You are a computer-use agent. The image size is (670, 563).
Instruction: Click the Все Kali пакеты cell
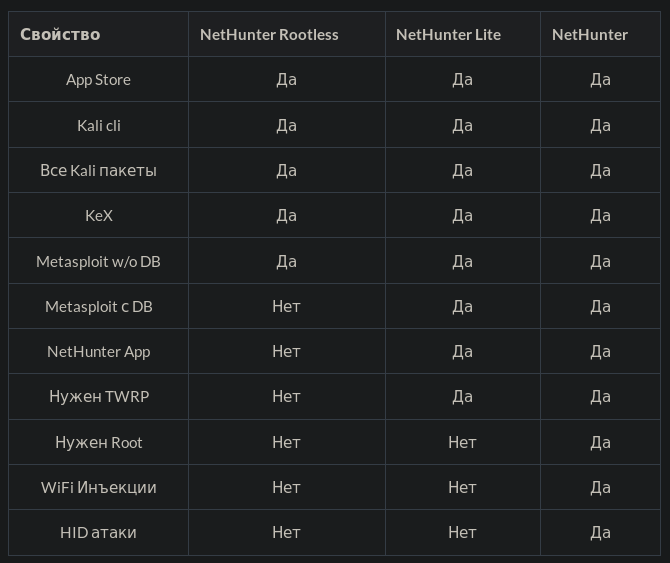[x=98, y=170]
